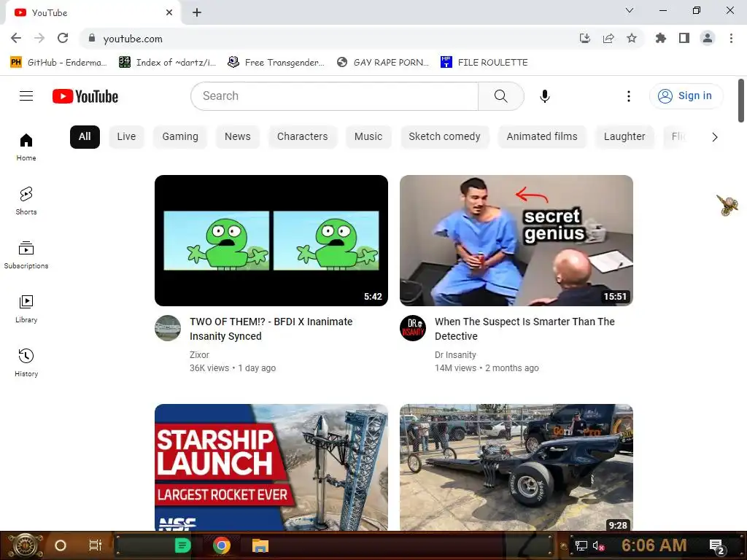Viewport: 747px width, 560px height.
Task: Show more filter chips with right chevron
Action: pos(715,137)
